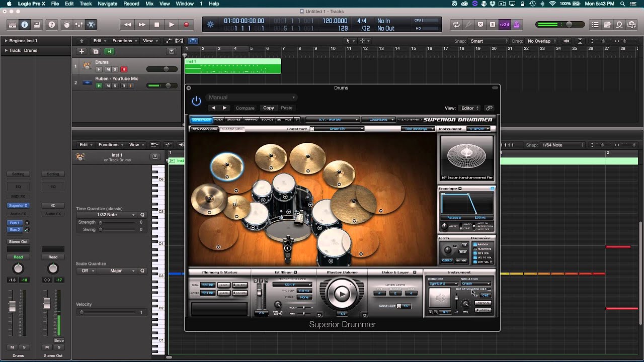Open the Navigate menu
Image resolution: width=644 pixels, height=362 pixels.
tap(107, 4)
